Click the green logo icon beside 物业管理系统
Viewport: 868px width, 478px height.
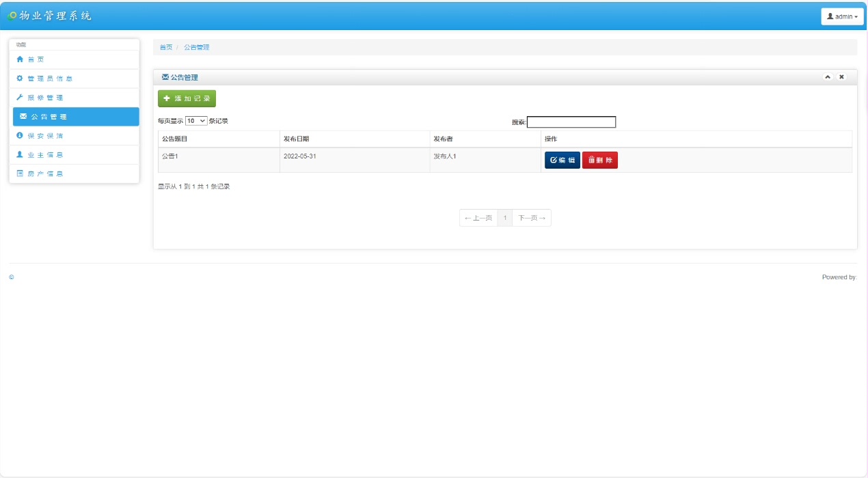coord(12,16)
